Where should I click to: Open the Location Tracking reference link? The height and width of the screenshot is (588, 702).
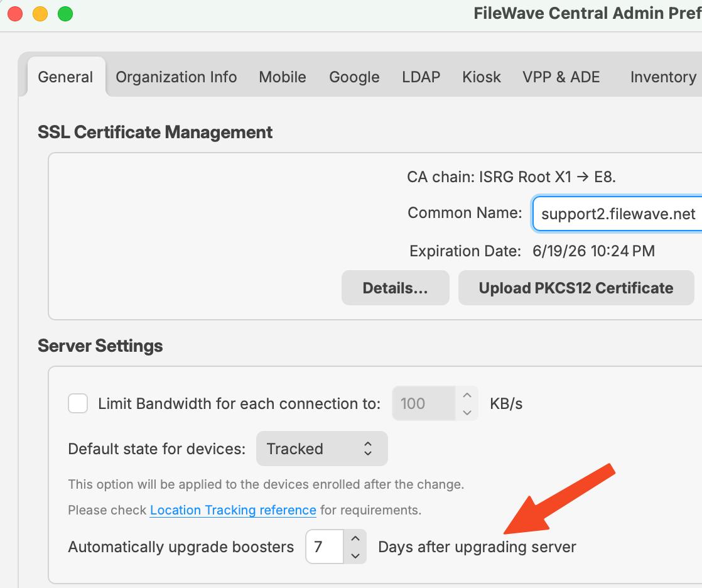point(233,509)
